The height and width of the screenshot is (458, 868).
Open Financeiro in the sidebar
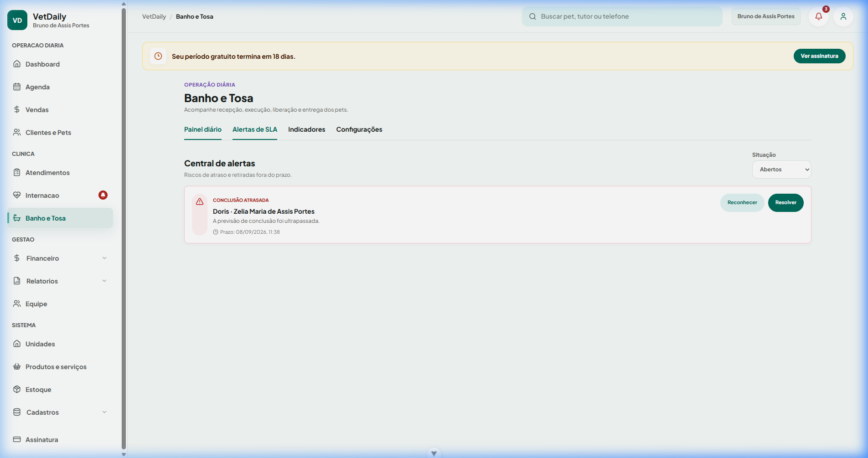[x=60, y=258]
